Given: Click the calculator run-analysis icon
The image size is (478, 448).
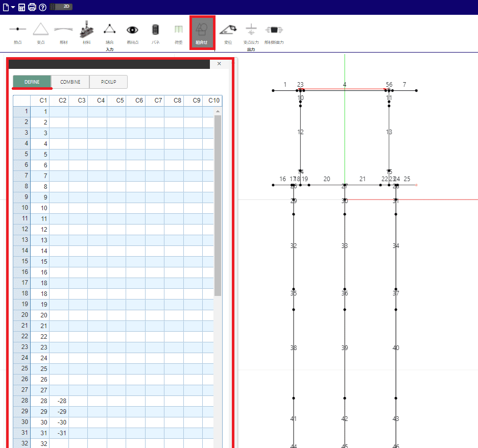Looking at the screenshot, I should [x=21, y=7].
